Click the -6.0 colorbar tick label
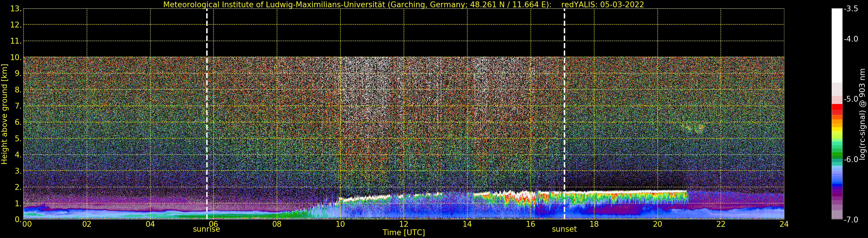 851,159
